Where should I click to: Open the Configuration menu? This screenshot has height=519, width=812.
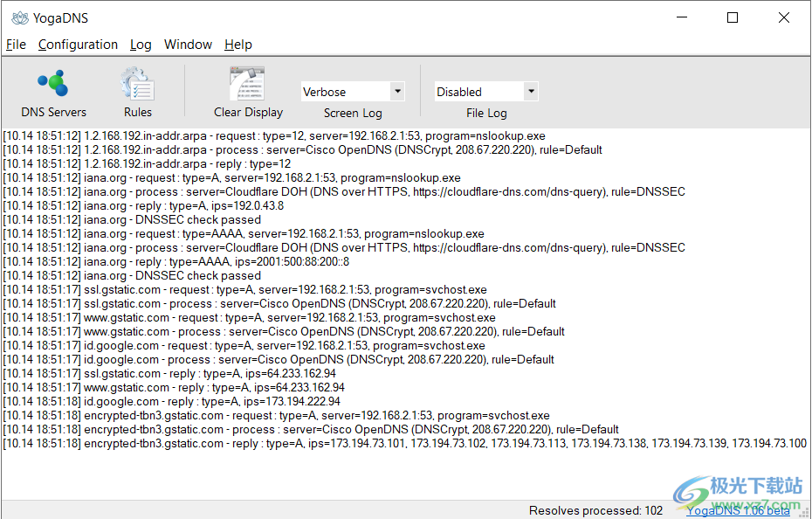pos(79,45)
